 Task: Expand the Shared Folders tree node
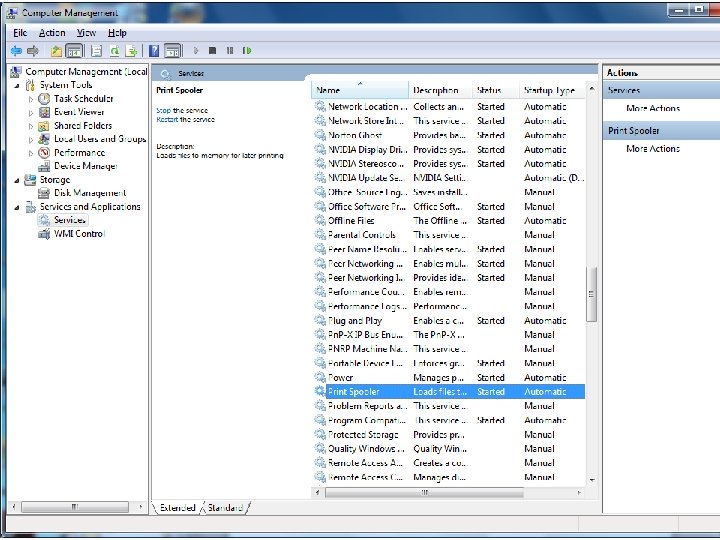[x=31, y=126]
